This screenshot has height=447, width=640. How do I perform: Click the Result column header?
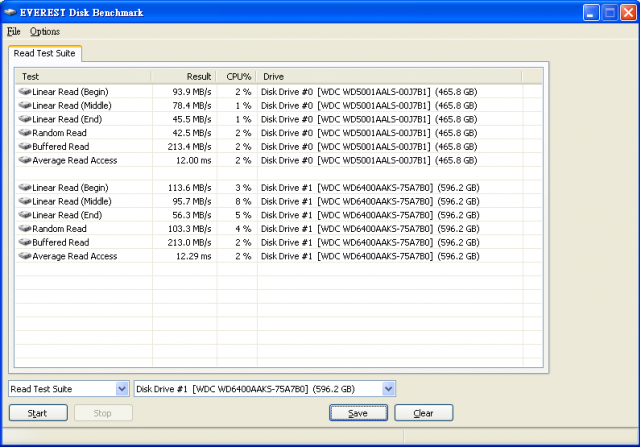(x=183, y=77)
